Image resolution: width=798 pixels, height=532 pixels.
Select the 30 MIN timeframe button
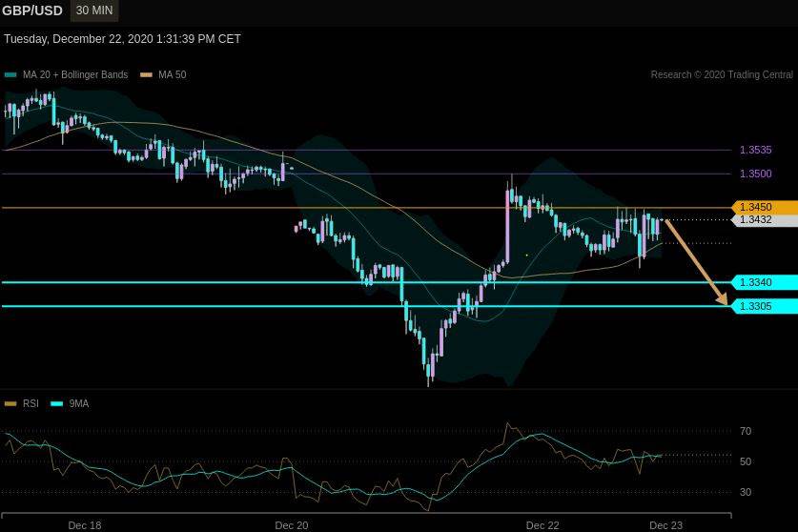[x=94, y=10]
